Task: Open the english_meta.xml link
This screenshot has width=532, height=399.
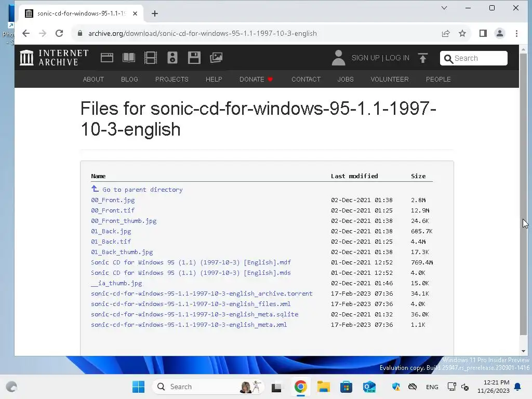Action: point(189,325)
